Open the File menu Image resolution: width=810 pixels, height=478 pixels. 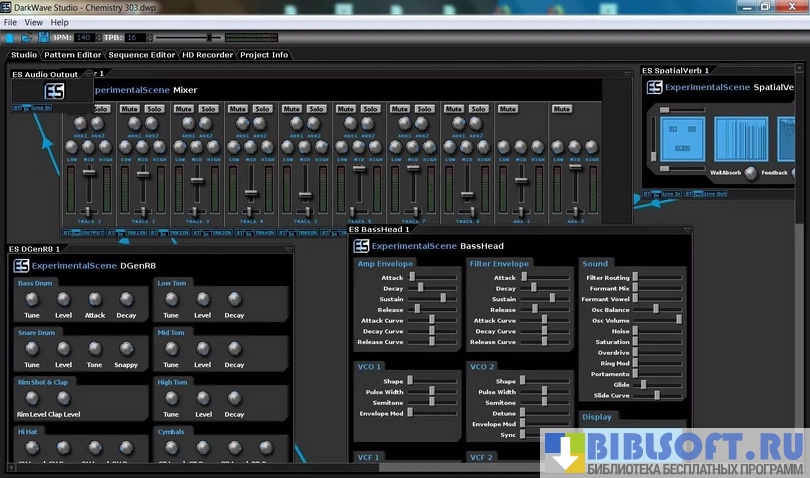pyautogui.click(x=11, y=22)
